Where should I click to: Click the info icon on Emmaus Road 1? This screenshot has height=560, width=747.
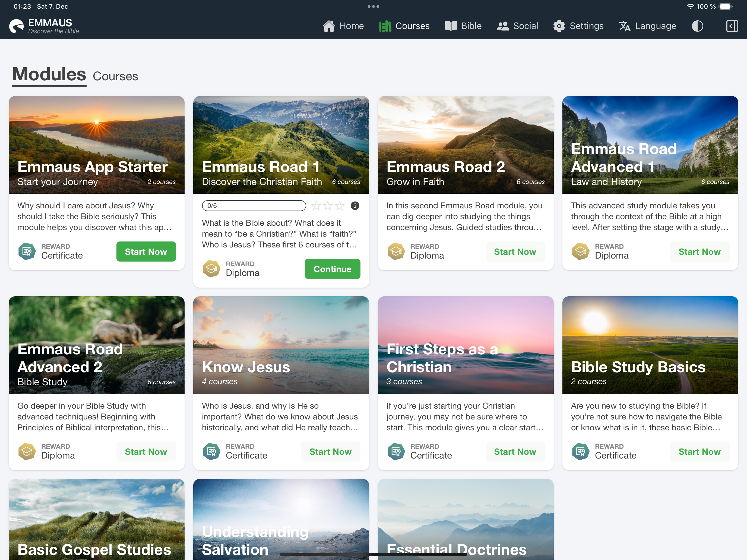(x=355, y=206)
